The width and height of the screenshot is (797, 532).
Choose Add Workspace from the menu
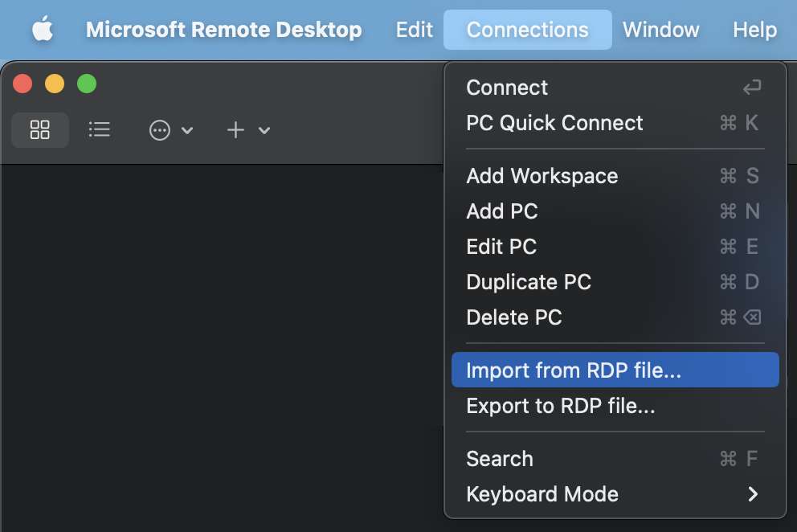pyautogui.click(x=615, y=176)
